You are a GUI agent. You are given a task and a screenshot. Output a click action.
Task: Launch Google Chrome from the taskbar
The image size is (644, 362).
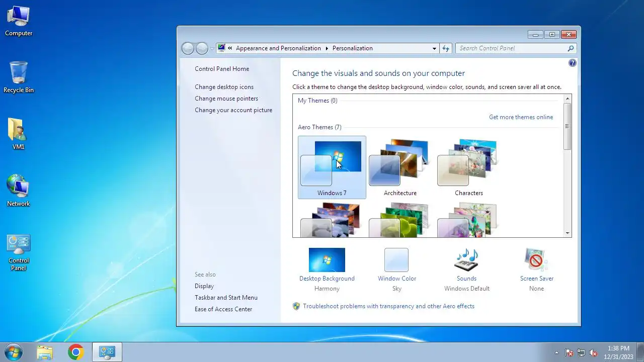pyautogui.click(x=76, y=352)
